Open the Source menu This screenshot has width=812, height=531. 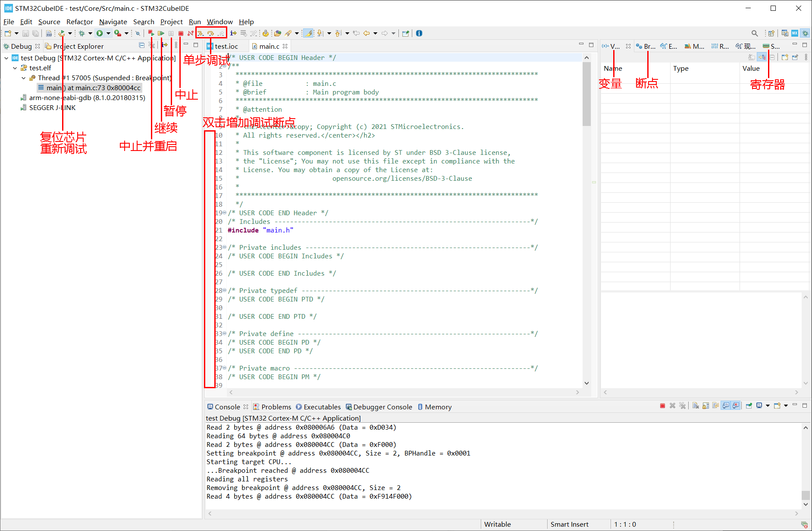tap(49, 22)
